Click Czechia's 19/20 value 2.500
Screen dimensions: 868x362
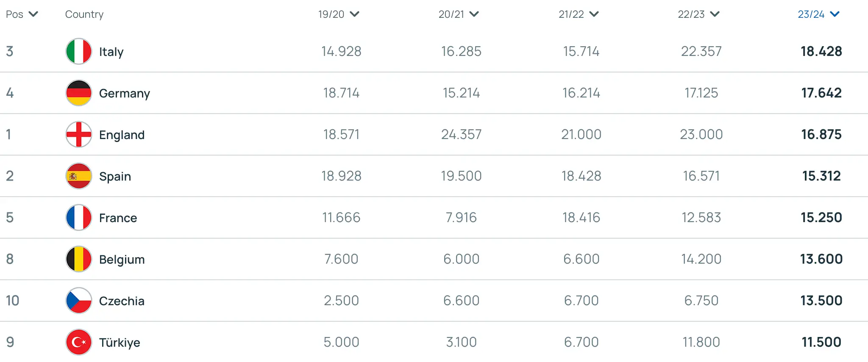pyautogui.click(x=342, y=301)
